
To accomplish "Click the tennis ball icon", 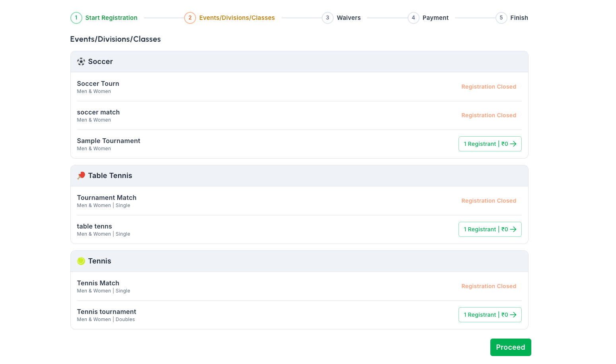I will click(81, 261).
